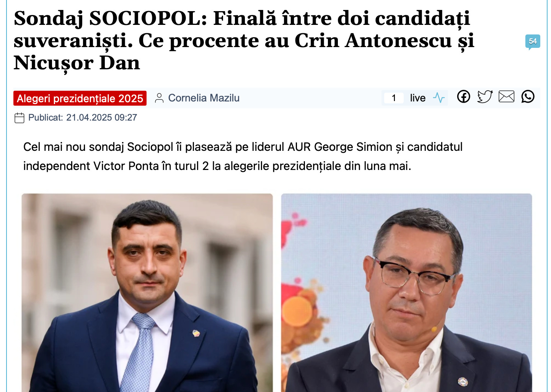Screen dimensions: 551x392
Task: Open the right photo of man wearing glasses
Action: click(406, 292)
